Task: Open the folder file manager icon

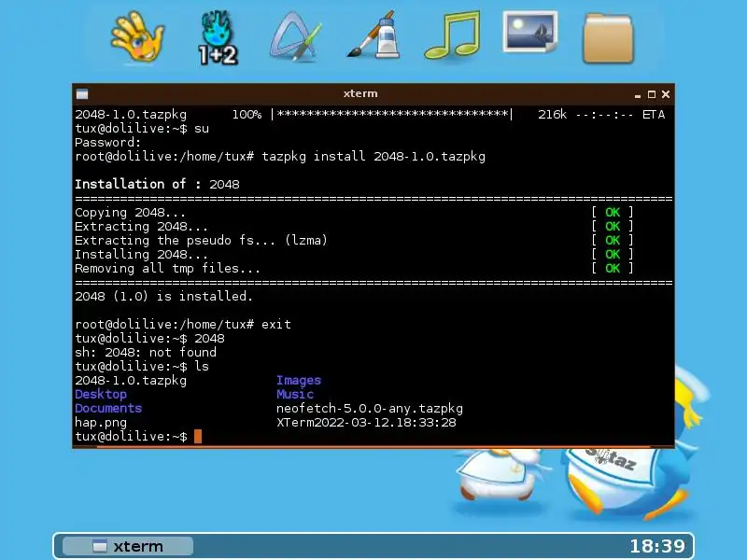Action: point(609,38)
